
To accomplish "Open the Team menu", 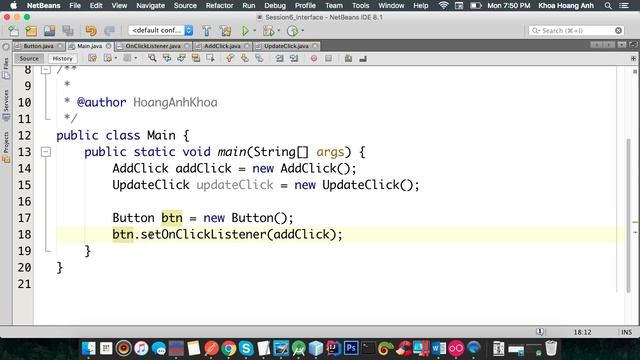I will pos(334,6).
